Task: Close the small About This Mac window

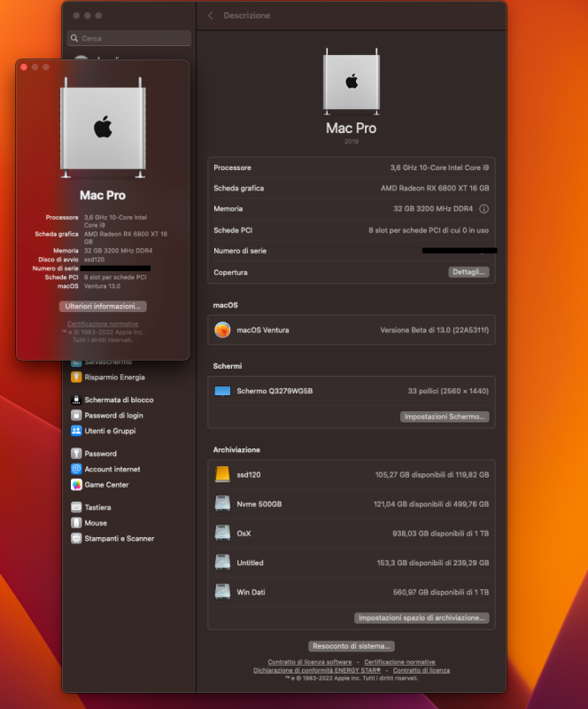Action: (24, 67)
